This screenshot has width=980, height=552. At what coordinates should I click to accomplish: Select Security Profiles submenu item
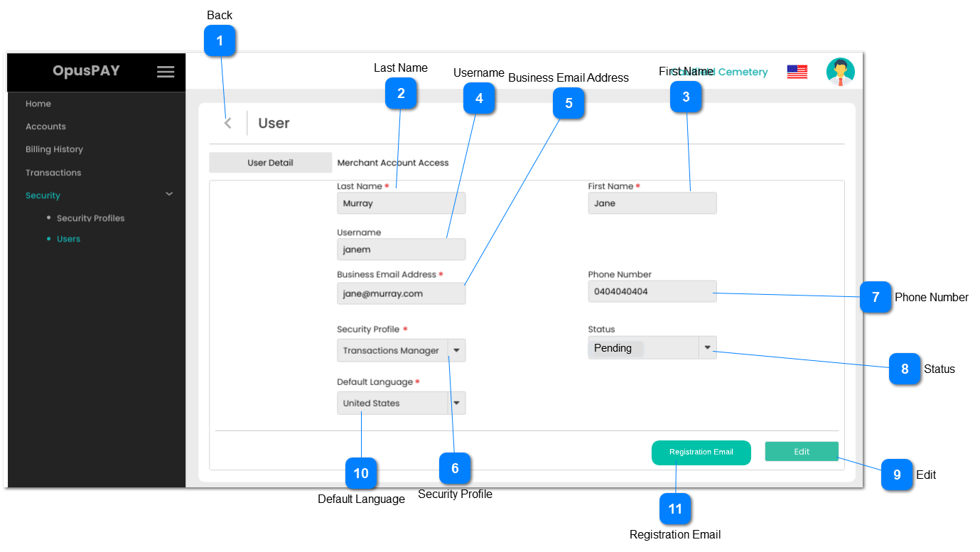(90, 218)
